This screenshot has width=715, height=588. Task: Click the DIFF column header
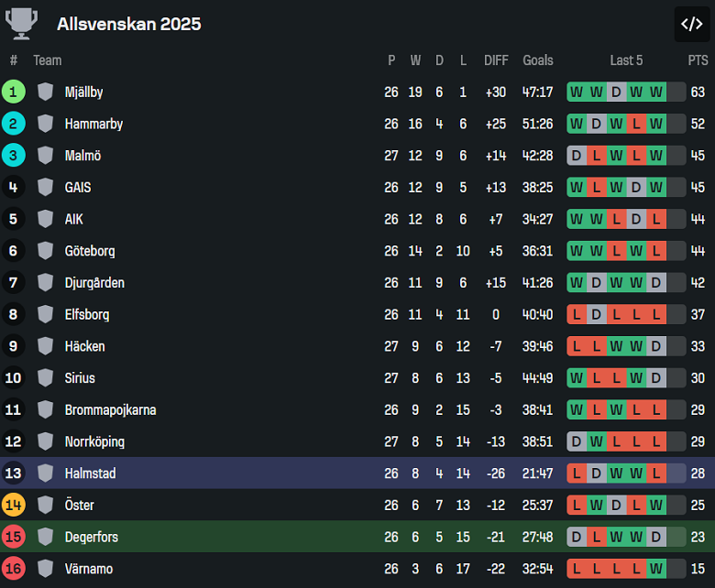(496, 60)
